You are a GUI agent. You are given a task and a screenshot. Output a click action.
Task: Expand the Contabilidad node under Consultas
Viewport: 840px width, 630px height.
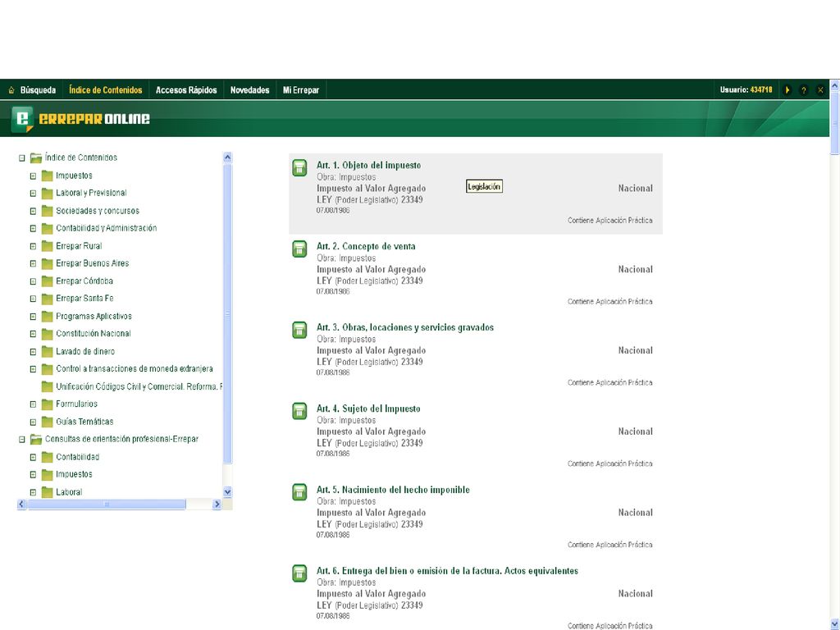(33, 458)
